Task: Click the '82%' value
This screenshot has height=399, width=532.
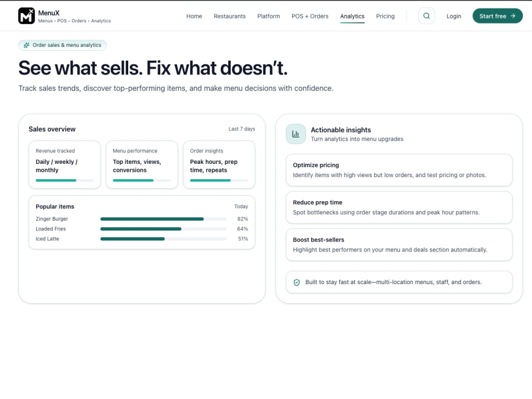Action: (x=243, y=219)
